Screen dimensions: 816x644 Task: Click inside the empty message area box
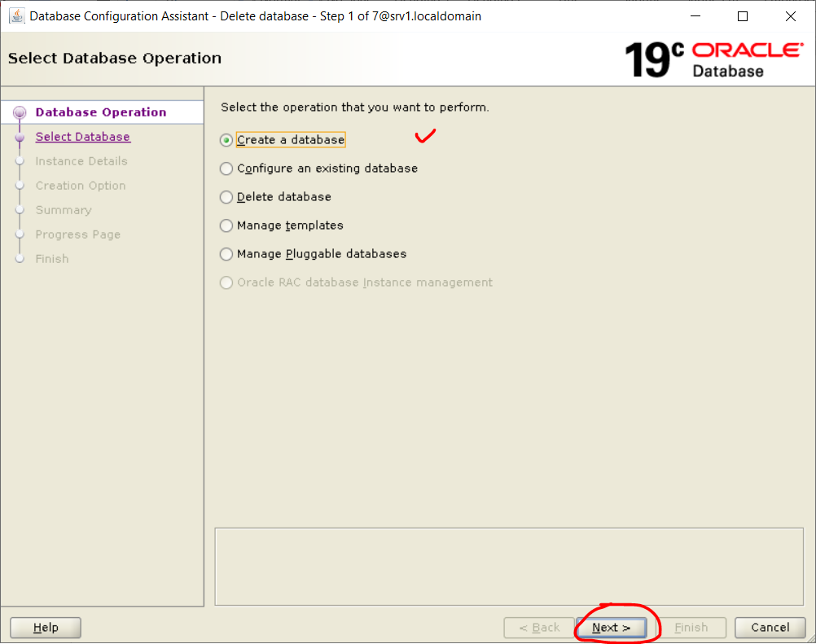point(508,566)
